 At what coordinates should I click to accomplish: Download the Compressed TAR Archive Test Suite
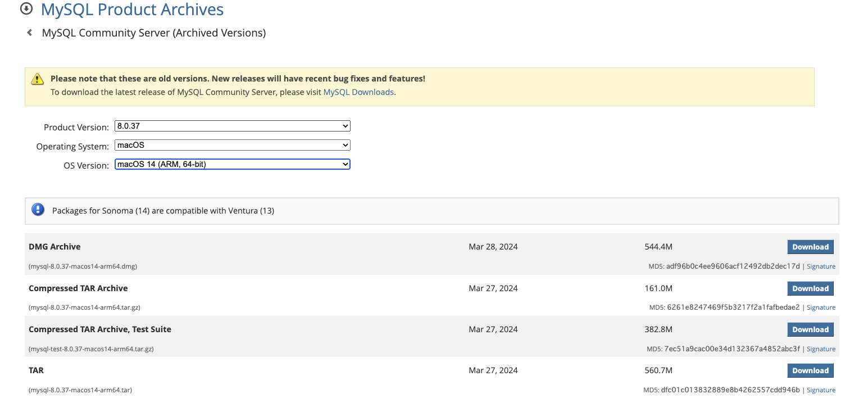pyautogui.click(x=810, y=329)
